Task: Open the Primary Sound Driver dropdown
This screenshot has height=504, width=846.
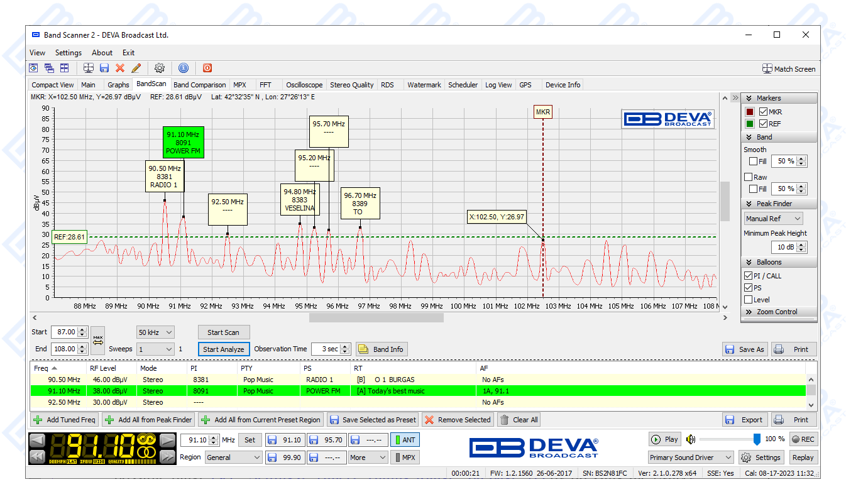Action: 691,457
